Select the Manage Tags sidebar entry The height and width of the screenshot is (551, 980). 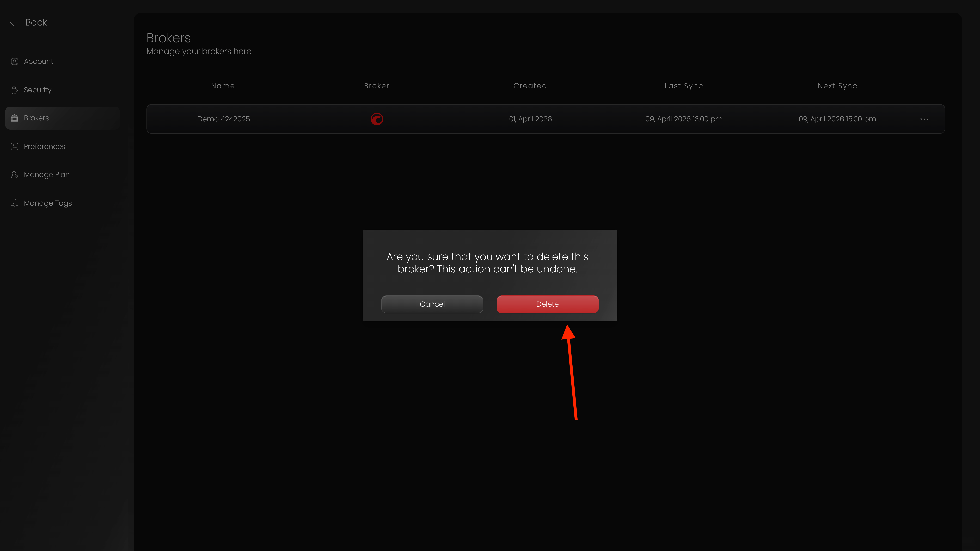click(48, 203)
